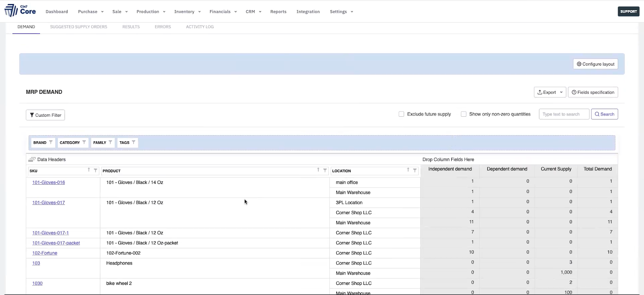
Task: Open the Export dropdown
Action: 550,92
